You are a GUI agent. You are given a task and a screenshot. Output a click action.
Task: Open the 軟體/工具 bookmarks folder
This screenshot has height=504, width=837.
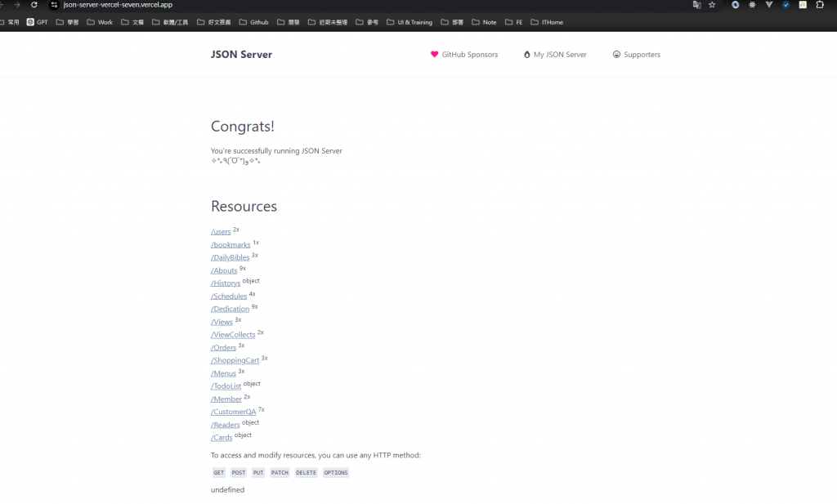point(170,22)
